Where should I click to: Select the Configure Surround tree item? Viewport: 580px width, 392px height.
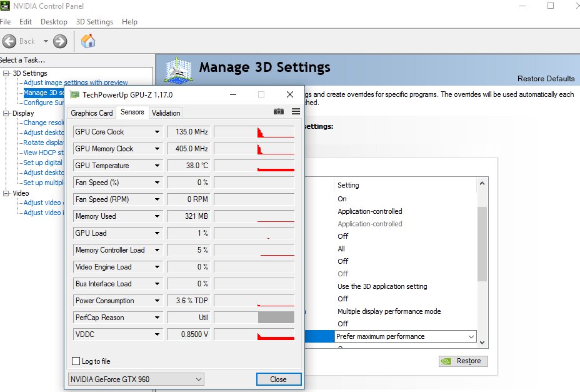(x=44, y=103)
